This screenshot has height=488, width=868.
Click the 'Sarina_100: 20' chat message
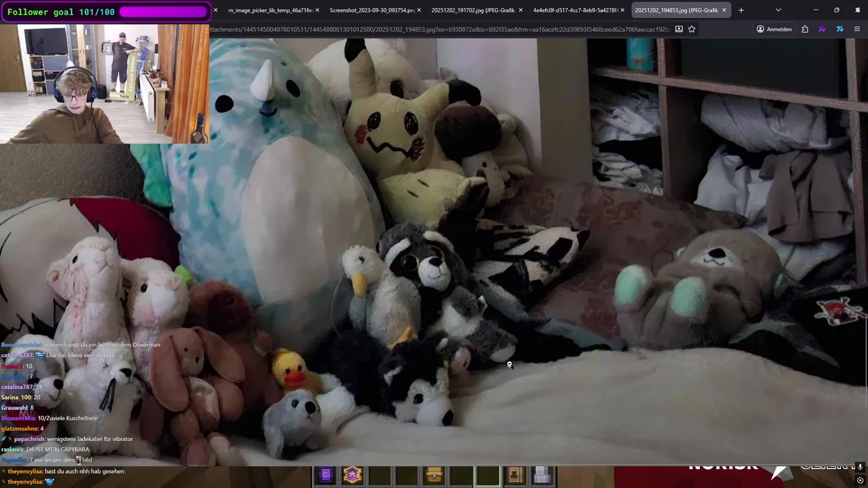[x=21, y=397]
